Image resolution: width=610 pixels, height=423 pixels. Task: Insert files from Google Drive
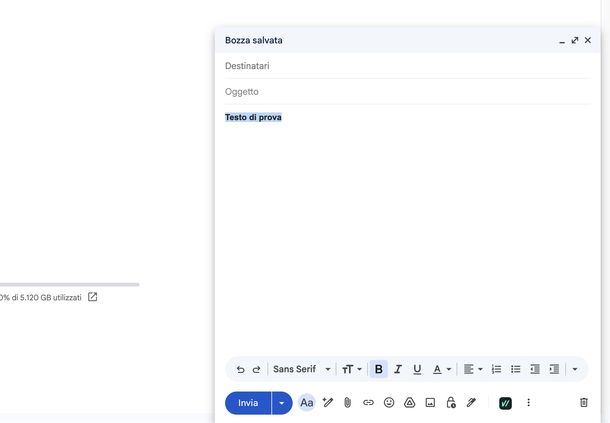409,403
